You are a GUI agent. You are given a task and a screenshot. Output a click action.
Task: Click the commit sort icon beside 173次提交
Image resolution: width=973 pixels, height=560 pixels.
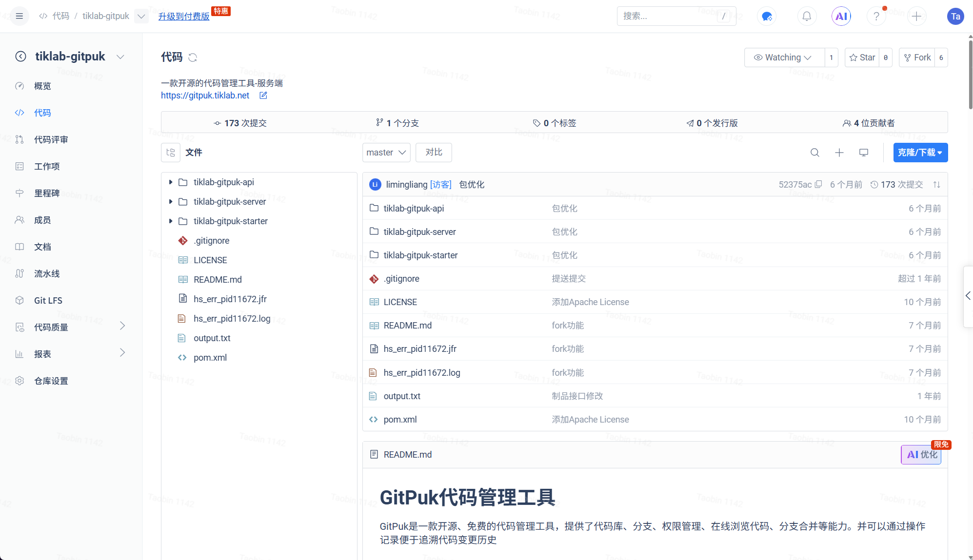pyautogui.click(x=937, y=184)
